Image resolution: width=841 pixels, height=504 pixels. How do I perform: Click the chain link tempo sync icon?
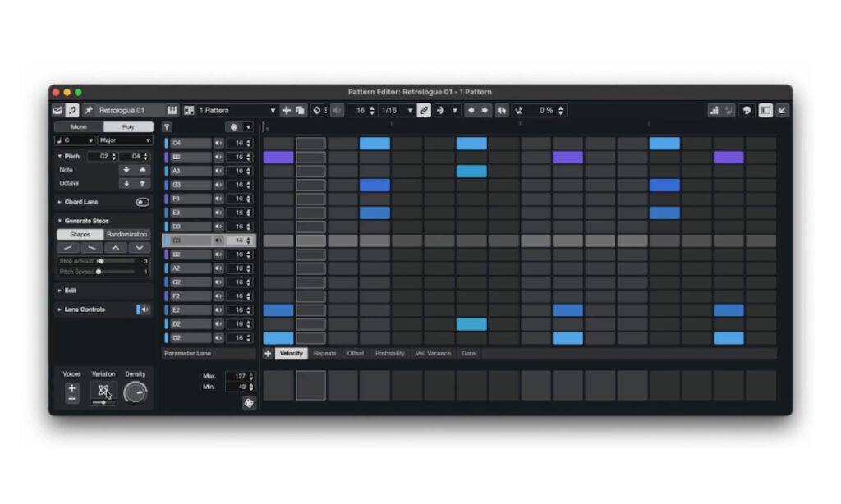(x=424, y=110)
